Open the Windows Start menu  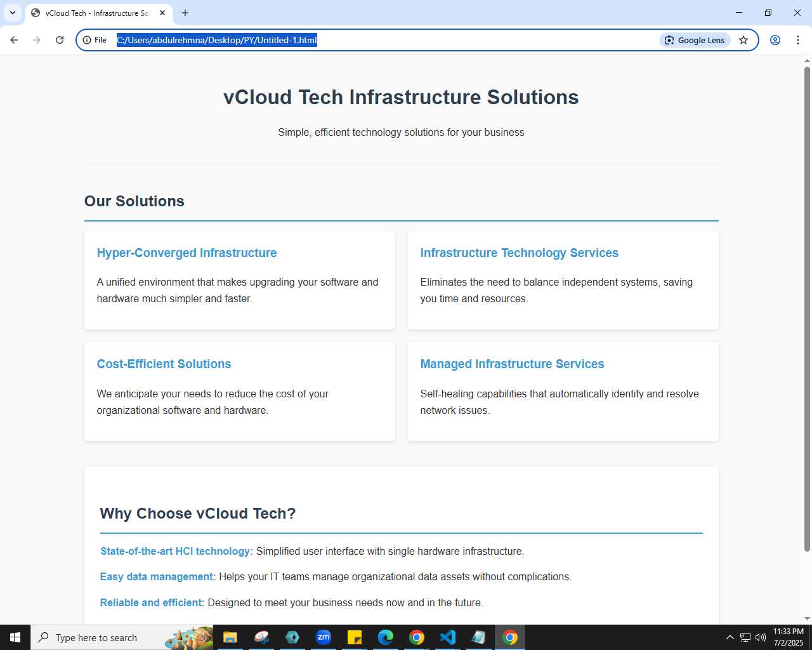tap(15, 637)
